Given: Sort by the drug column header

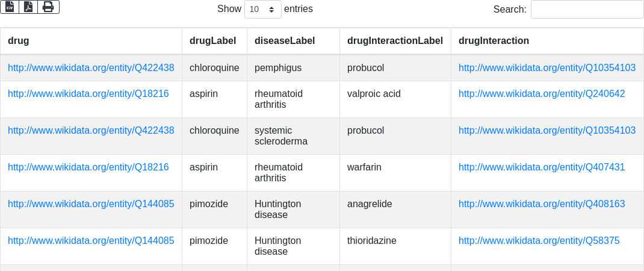Looking at the screenshot, I should pos(19,41).
